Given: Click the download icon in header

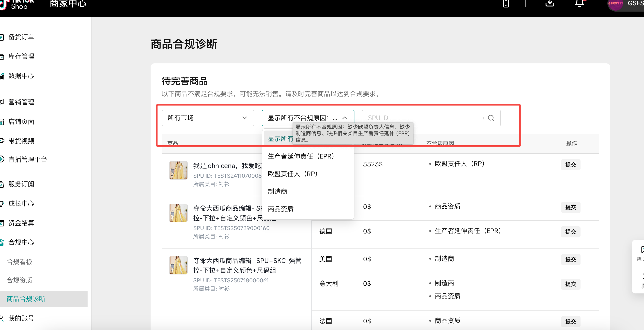Looking at the screenshot, I should (549, 3).
